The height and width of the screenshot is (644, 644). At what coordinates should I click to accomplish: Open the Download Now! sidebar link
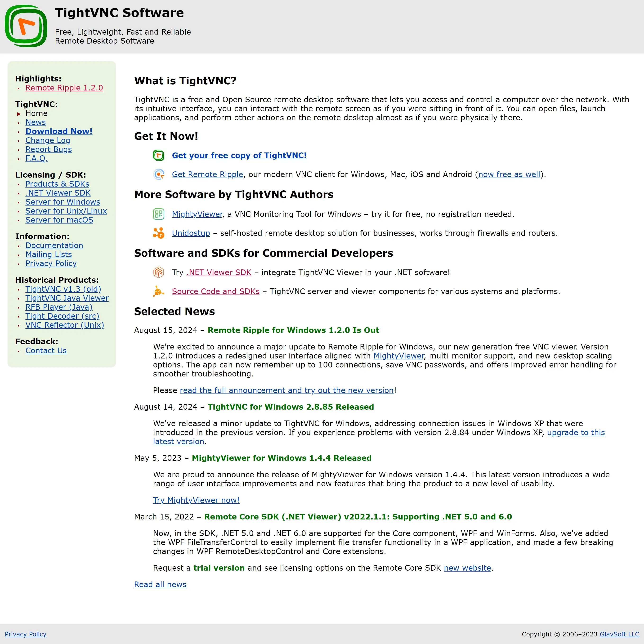59,131
